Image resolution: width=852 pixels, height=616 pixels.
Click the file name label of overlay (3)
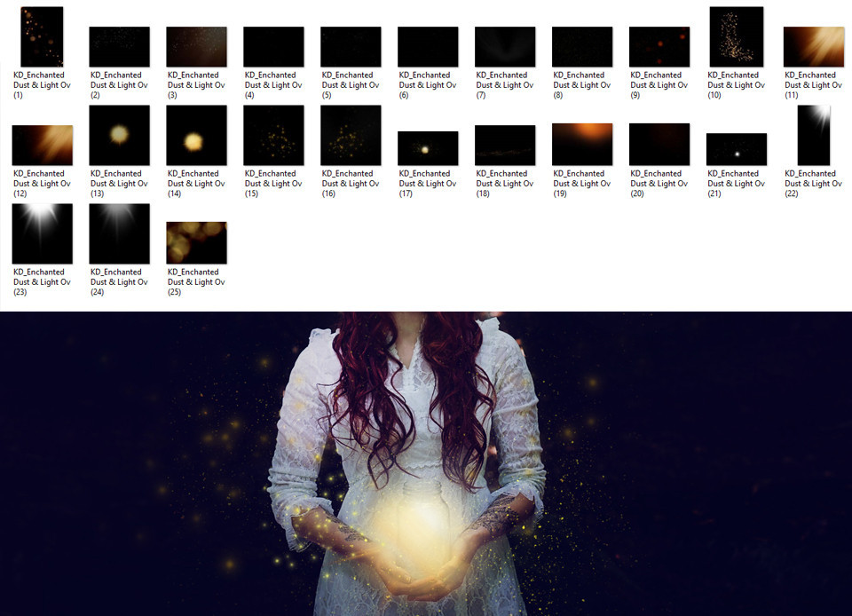[x=196, y=85]
